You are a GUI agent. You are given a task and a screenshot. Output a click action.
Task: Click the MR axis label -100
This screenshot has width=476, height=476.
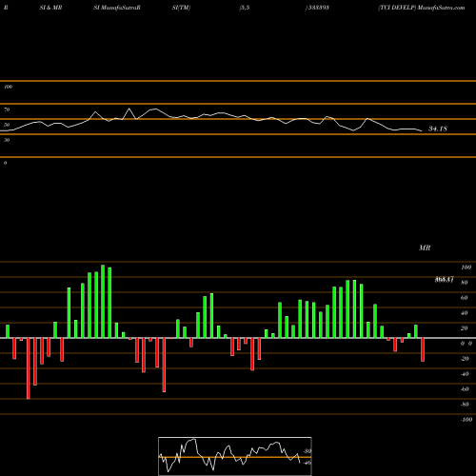click(466, 420)
